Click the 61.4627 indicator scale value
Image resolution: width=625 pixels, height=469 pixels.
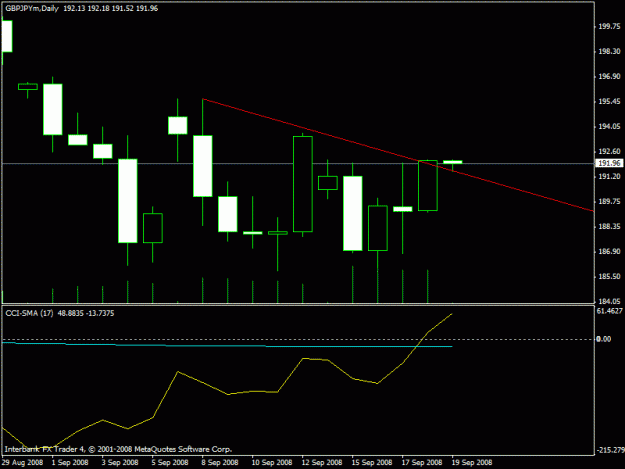pos(609,311)
